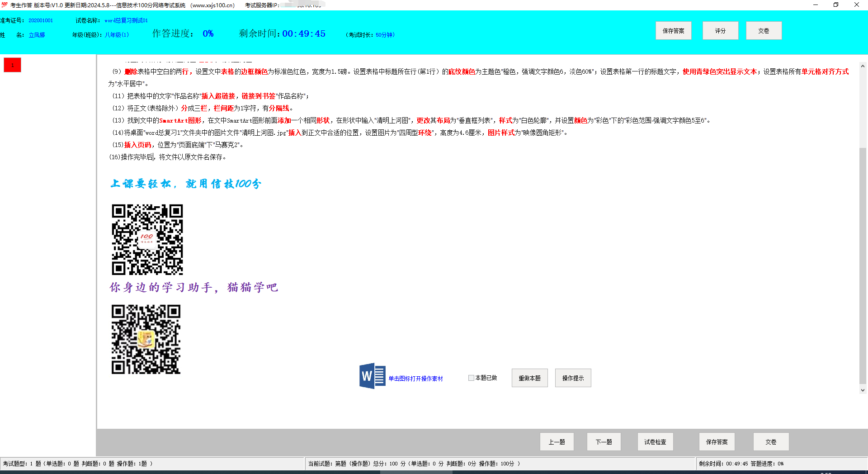Viewport: 868px width, 474px height.
Task: Go to next question with 下一题
Action: click(604, 442)
